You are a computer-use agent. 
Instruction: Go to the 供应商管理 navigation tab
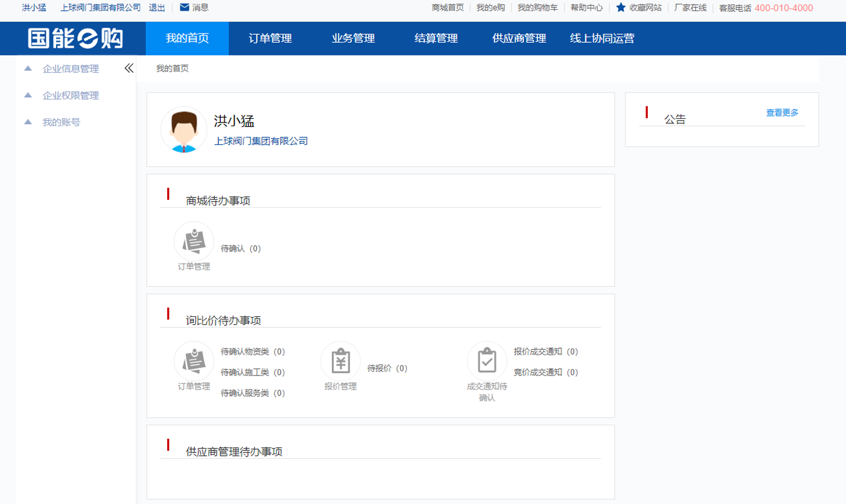[x=519, y=38]
